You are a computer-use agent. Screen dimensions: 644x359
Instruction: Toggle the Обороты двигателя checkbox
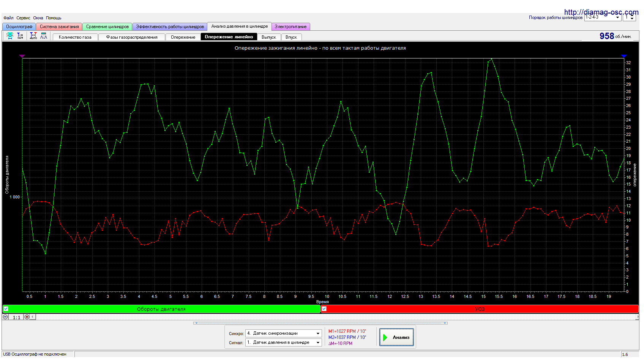[6, 309]
